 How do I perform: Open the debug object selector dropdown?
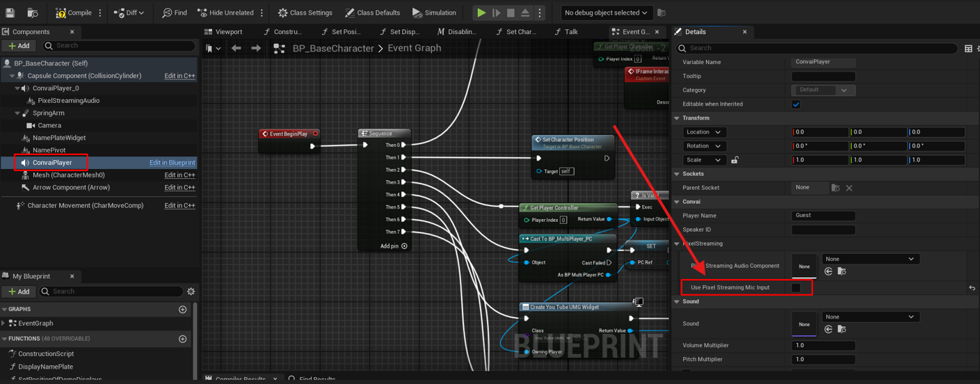606,13
